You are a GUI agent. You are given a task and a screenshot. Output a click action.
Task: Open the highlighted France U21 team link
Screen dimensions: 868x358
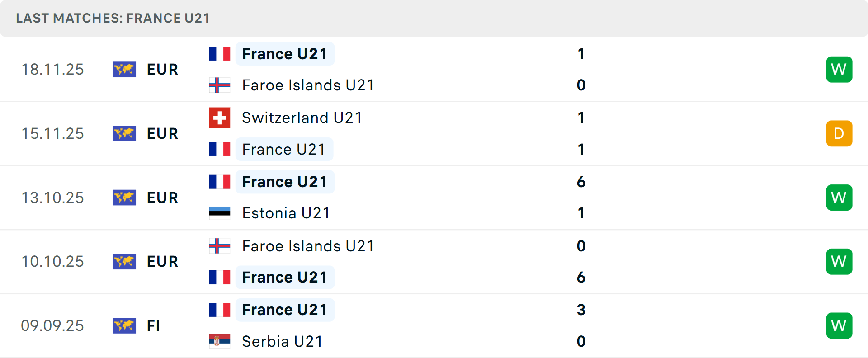click(x=285, y=54)
